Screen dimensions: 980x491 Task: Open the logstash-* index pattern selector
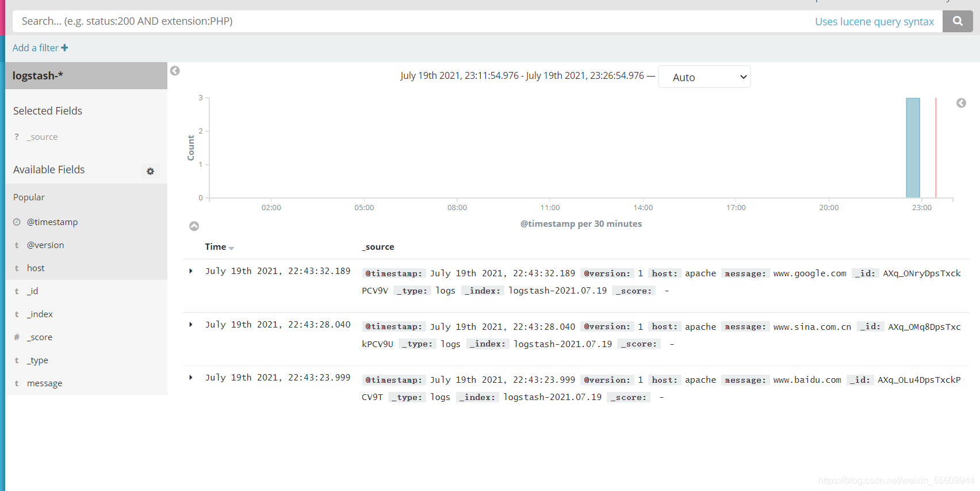86,75
